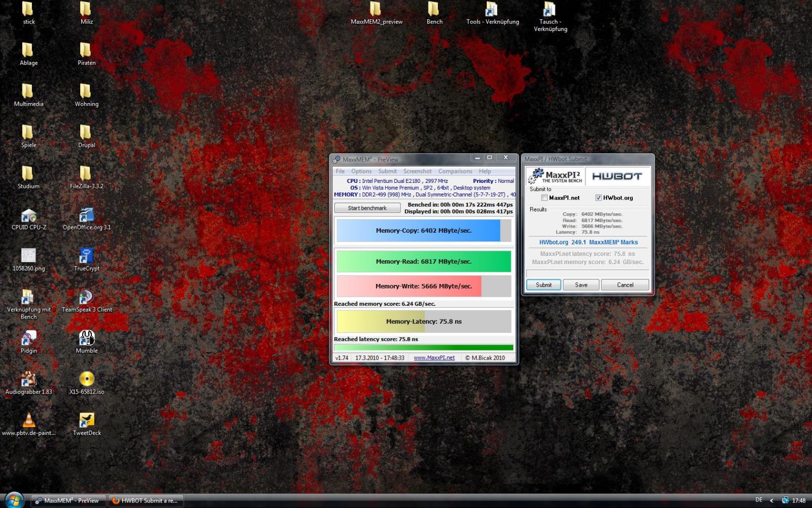Click the Priority : Normal text
Screen dimensions: 812x508
click(x=493, y=181)
